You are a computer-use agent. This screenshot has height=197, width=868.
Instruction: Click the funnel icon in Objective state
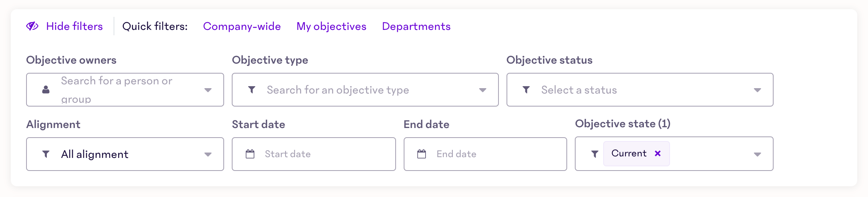[595, 154]
